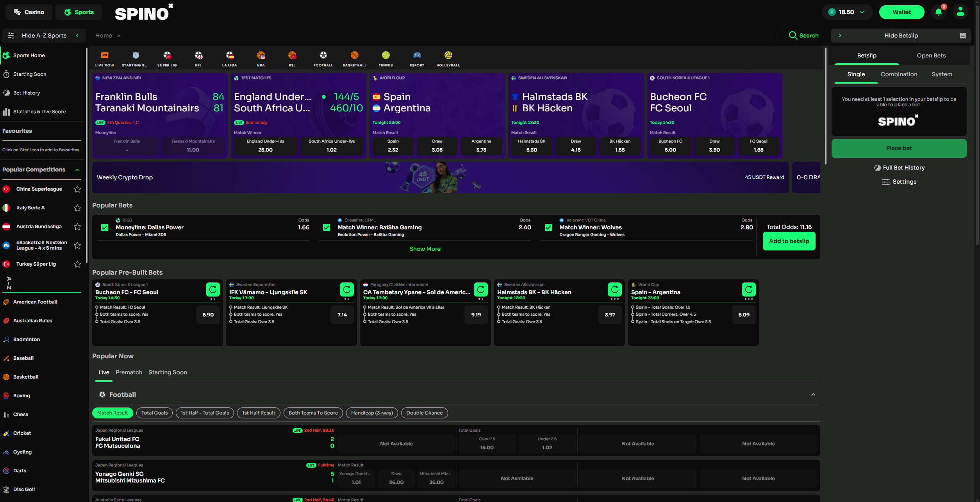Viewport: 980px width, 502px height.
Task: Open the user profile icon
Action: [960, 12]
